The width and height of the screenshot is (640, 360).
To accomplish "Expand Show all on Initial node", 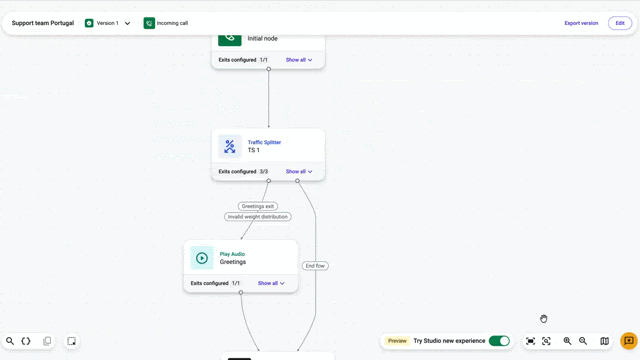I will coord(299,60).
